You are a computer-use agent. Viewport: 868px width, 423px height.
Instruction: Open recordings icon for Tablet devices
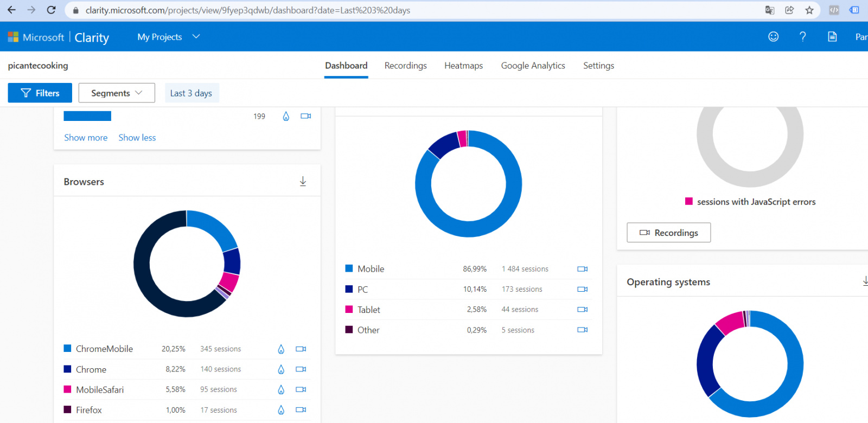tap(582, 310)
